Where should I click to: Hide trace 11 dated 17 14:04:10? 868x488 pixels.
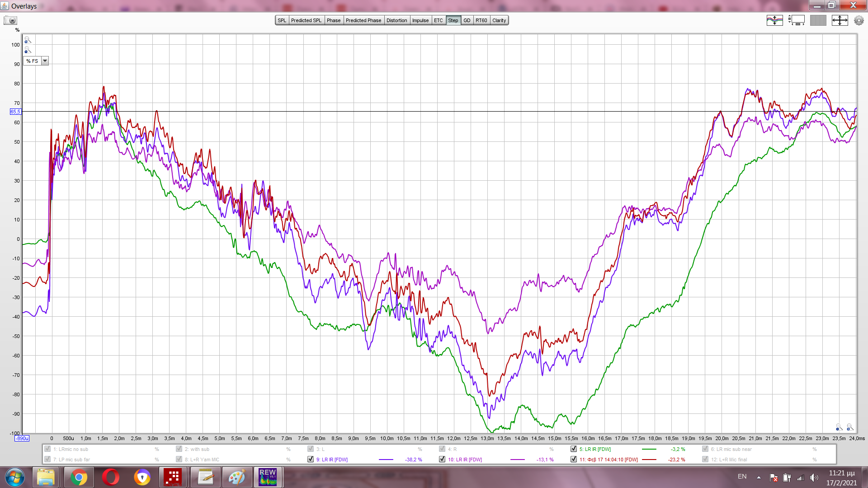574,460
